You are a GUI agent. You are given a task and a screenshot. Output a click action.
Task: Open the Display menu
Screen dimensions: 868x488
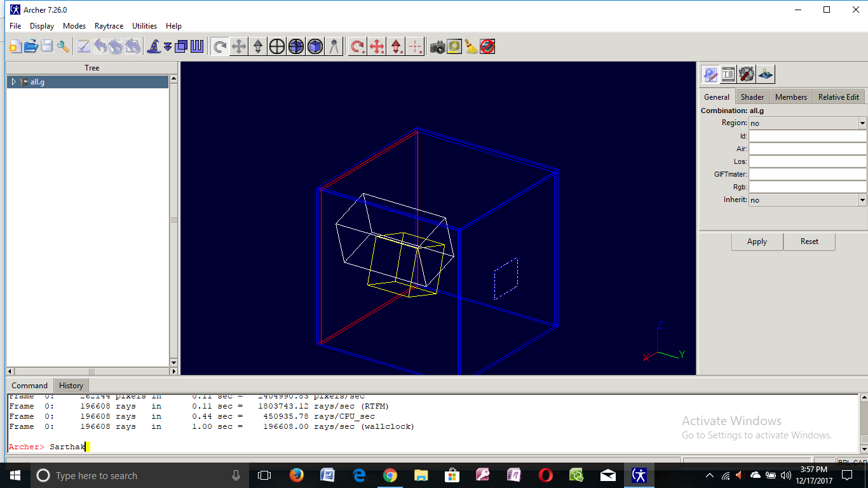click(x=42, y=26)
